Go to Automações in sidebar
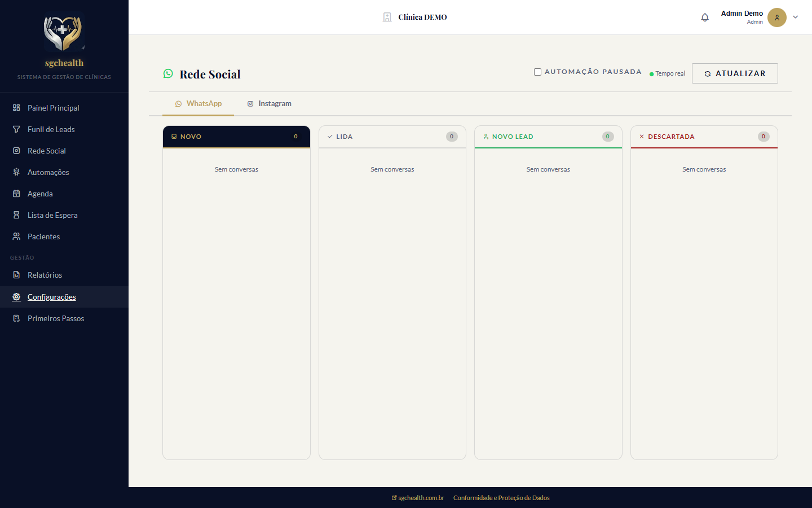 tap(64, 172)
